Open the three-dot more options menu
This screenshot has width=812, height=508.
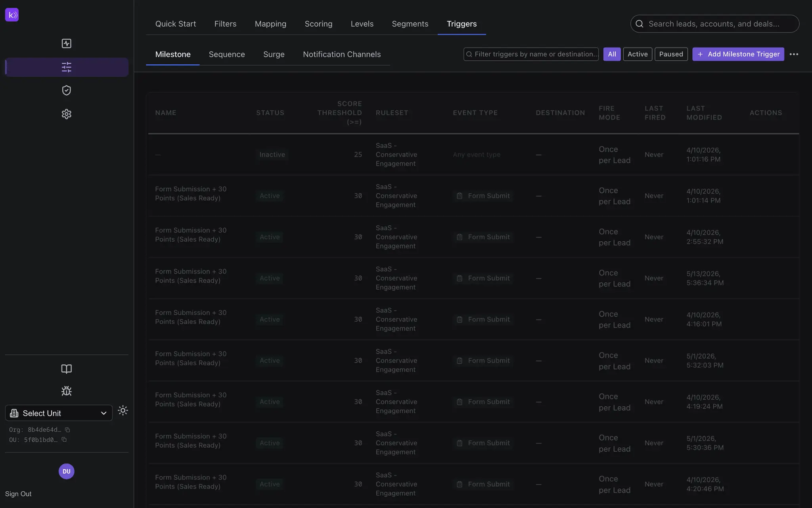tap(794, 54)
